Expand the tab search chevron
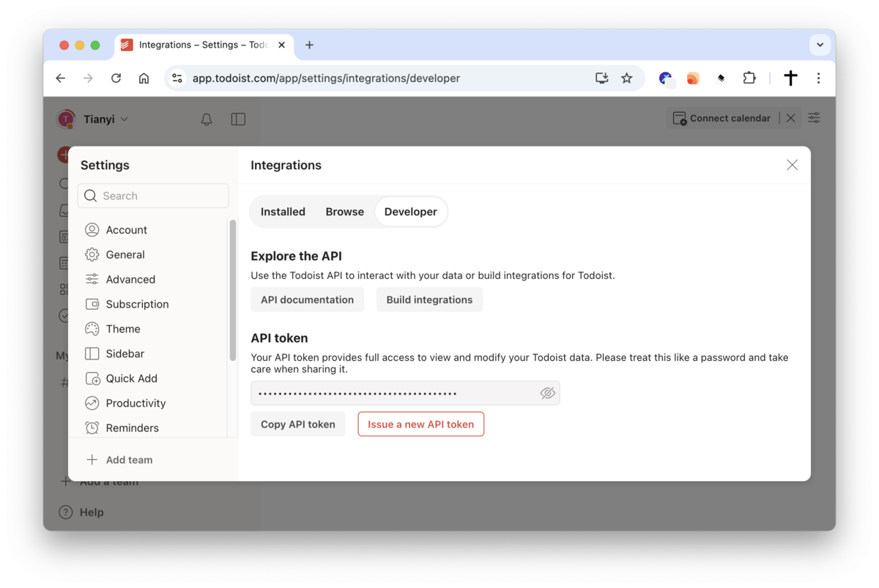Screen dimensions: 879x588 pos(820,45)
